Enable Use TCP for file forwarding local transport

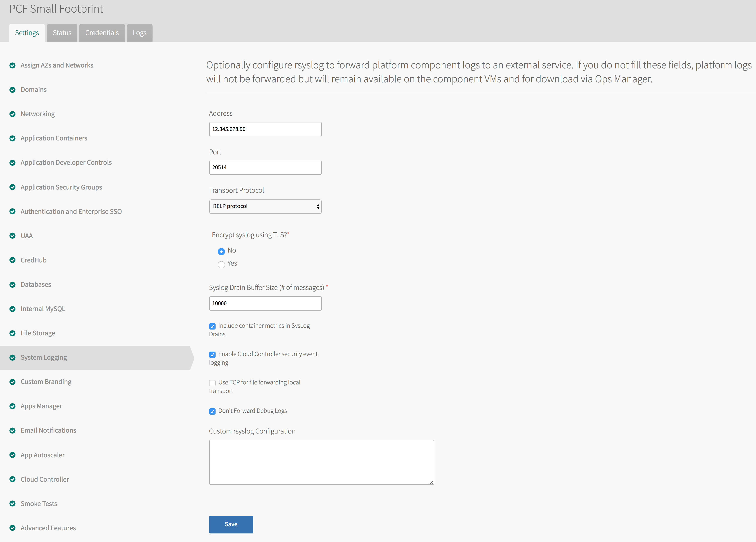(x=212, y=383)
